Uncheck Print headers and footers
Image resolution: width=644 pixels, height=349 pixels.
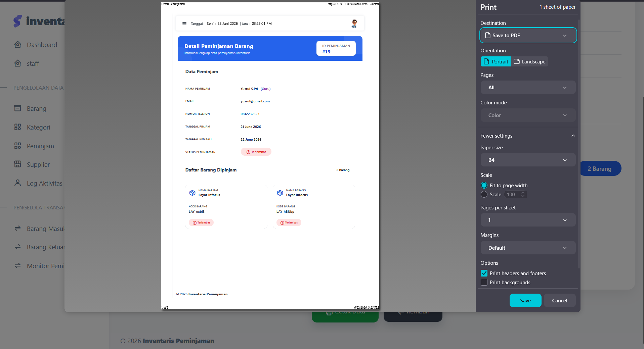coord(484,273)
